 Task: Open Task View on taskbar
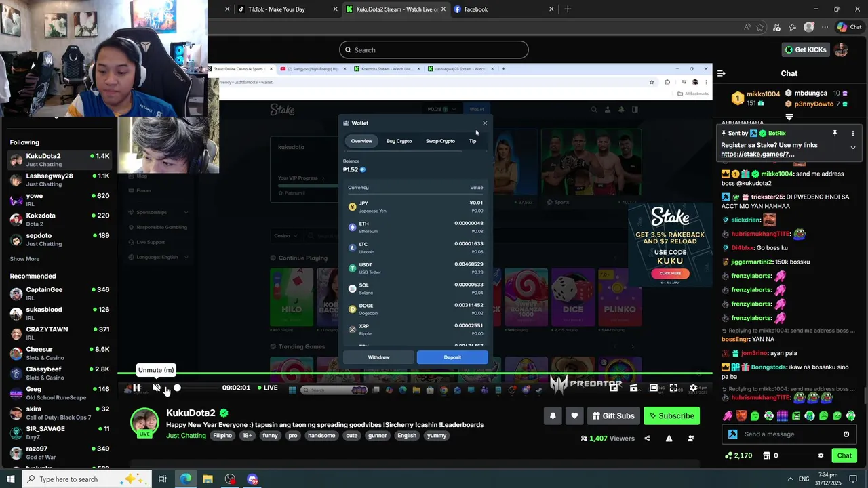[163, 479]
